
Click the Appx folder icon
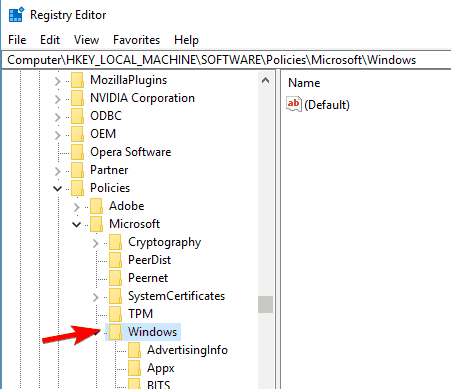pyautogui.click(x=134, y=369)
